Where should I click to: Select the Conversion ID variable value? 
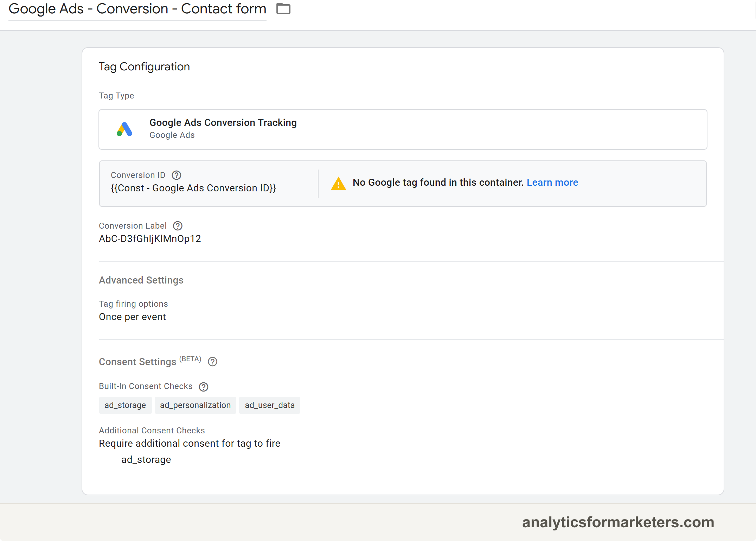point(193,188)
